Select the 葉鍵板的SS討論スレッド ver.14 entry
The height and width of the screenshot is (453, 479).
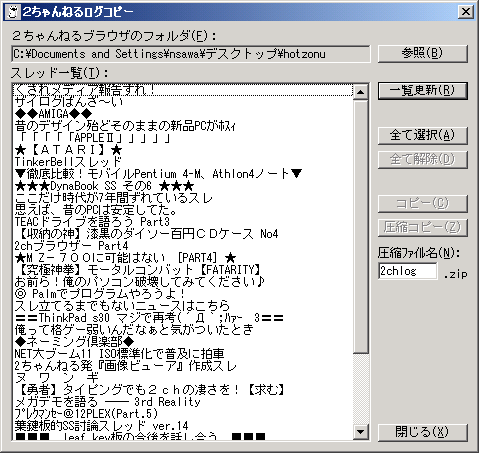pyautogui.click(x=101, y=426)
